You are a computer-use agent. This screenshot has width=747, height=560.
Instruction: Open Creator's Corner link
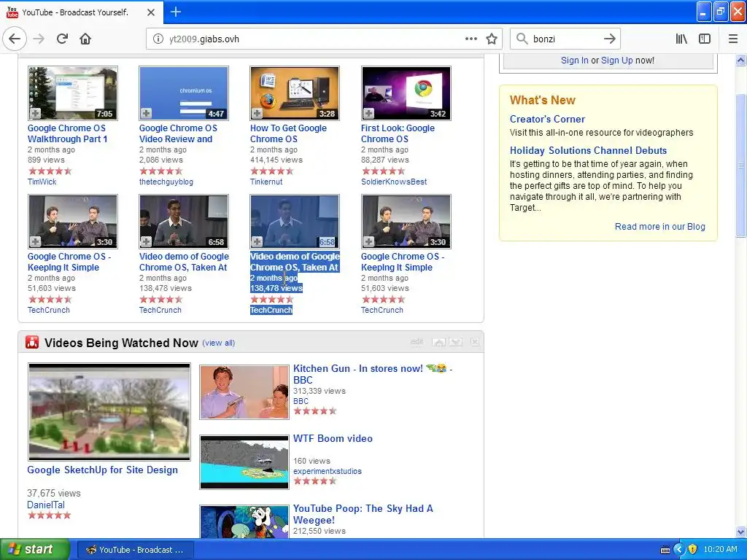click(x=547, y=119)
